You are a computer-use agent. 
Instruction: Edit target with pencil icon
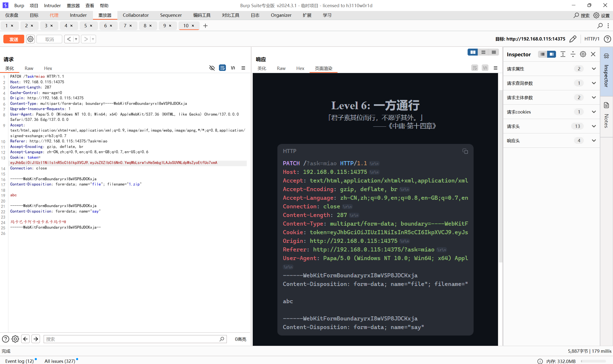(573, 39)
